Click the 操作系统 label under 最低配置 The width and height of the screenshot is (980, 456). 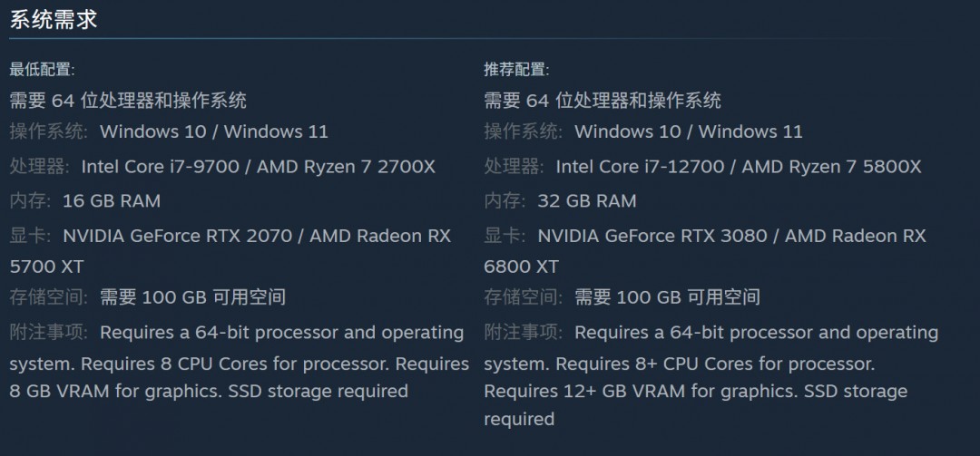click(49, 131)
